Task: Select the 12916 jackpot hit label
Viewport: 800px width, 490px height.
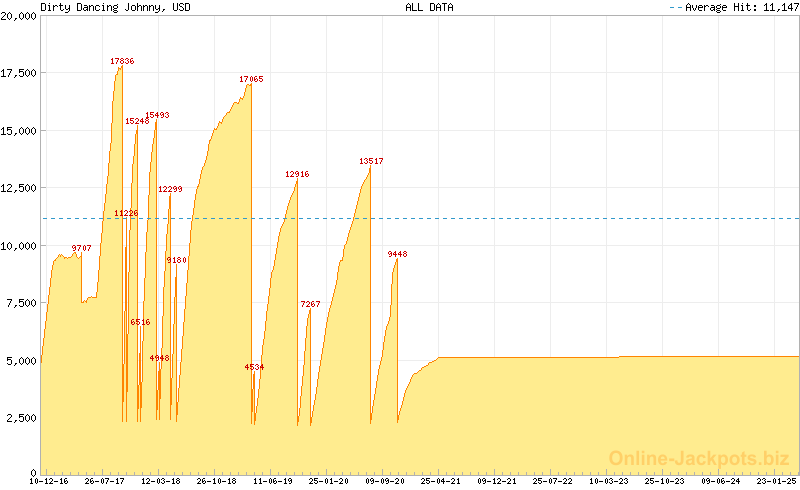Action: (297, 174)
